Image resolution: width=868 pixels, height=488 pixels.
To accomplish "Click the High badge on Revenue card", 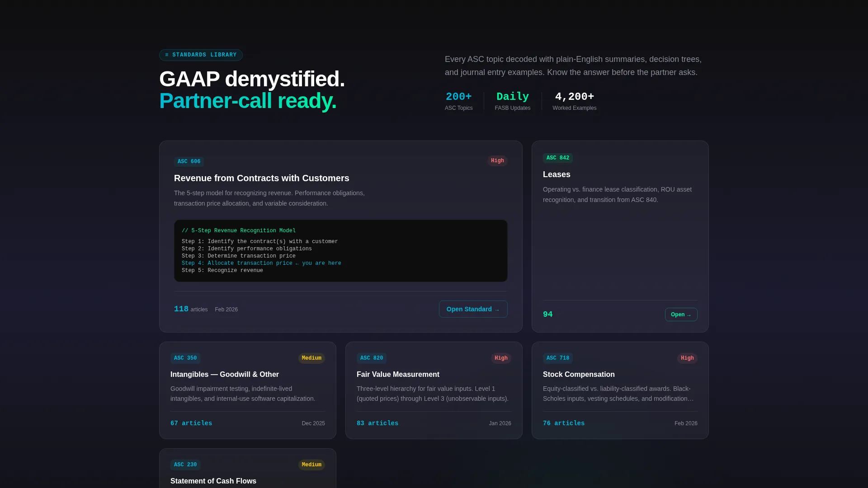I will pyautogui.click(x=497, y=161).
